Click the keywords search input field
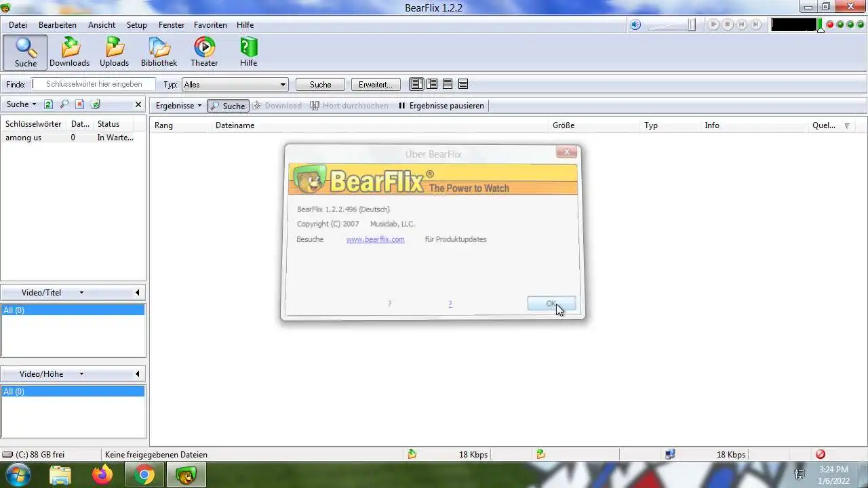This screenshot has width=868, height=488. pos(94,84)
